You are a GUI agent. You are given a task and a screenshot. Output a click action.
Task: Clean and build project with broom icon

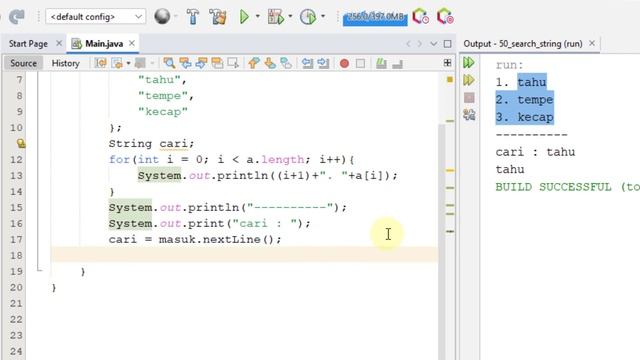pyautogui.click(x=218, y=17)
